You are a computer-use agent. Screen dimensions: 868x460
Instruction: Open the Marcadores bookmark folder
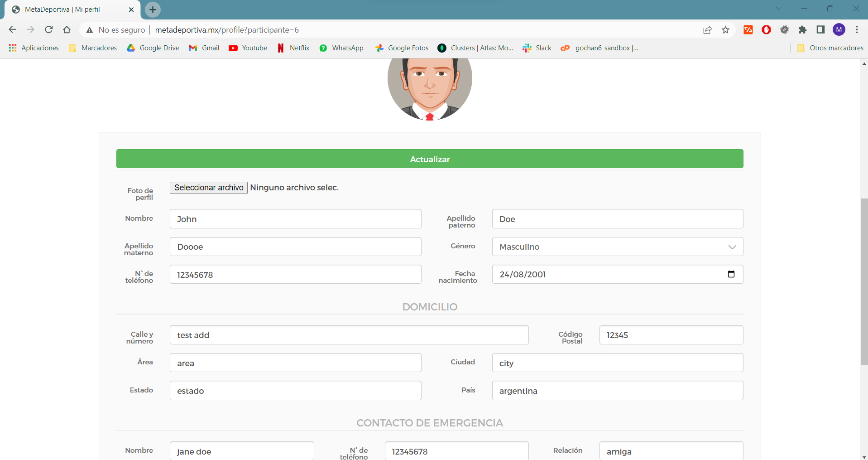tap(92, 48)
